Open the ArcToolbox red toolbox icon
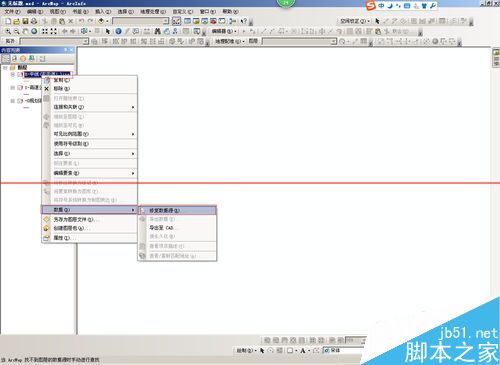The width and height of the screenshot is (500, 365). point(213,21)
